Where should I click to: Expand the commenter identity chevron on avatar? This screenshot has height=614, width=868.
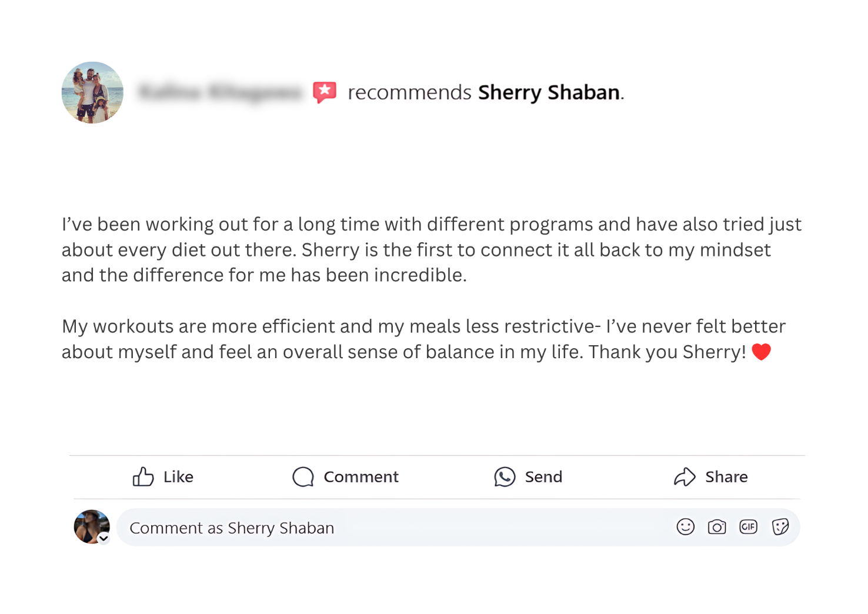[x=104, y=538]
